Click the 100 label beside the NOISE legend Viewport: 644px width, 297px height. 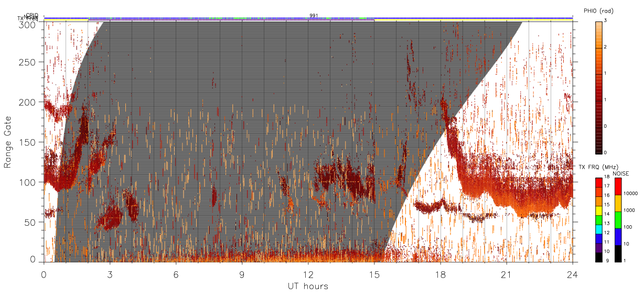pyautogui.click(x=628, y=227)
